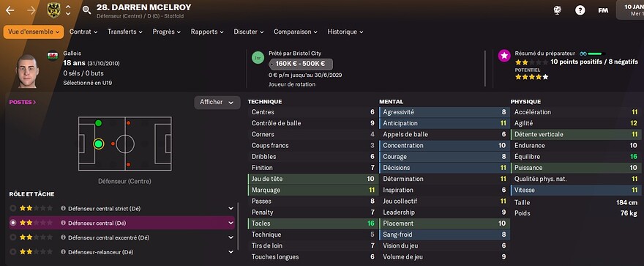Click the forward navigation arrow
This screenshot has height=266, width=644.
[31, 10]
